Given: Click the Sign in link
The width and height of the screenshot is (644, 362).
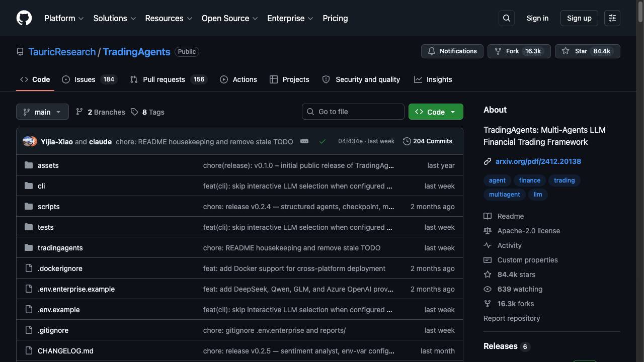Looking at the screenshot, I should tap(537, 18).
